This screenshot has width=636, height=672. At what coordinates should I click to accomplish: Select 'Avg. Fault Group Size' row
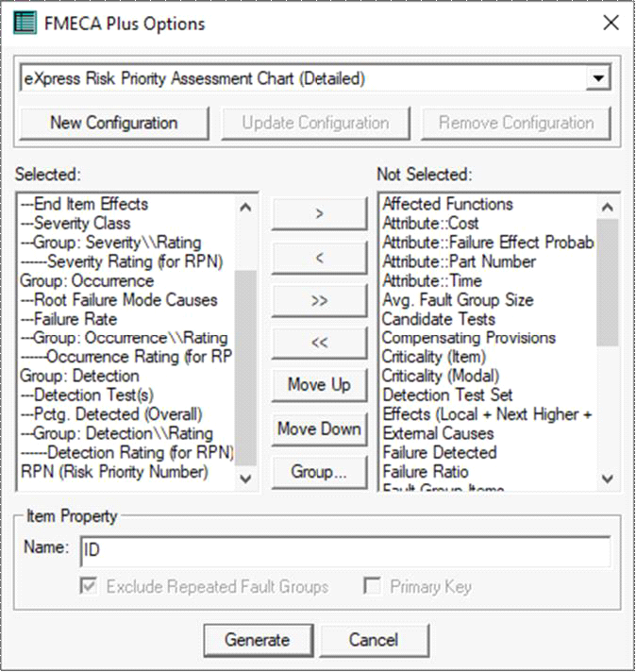[x=488, y=300]
